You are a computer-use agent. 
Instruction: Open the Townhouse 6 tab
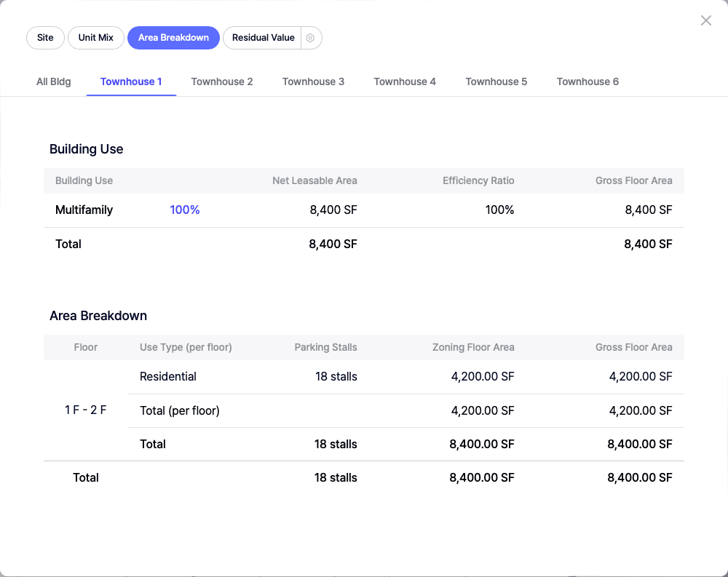click(587, 81)
